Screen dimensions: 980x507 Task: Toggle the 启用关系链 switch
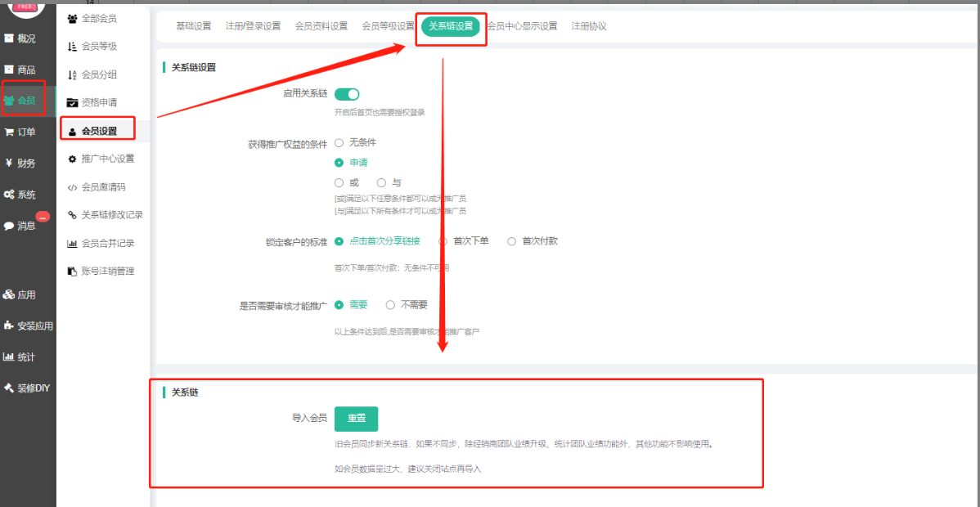[347, 94]
